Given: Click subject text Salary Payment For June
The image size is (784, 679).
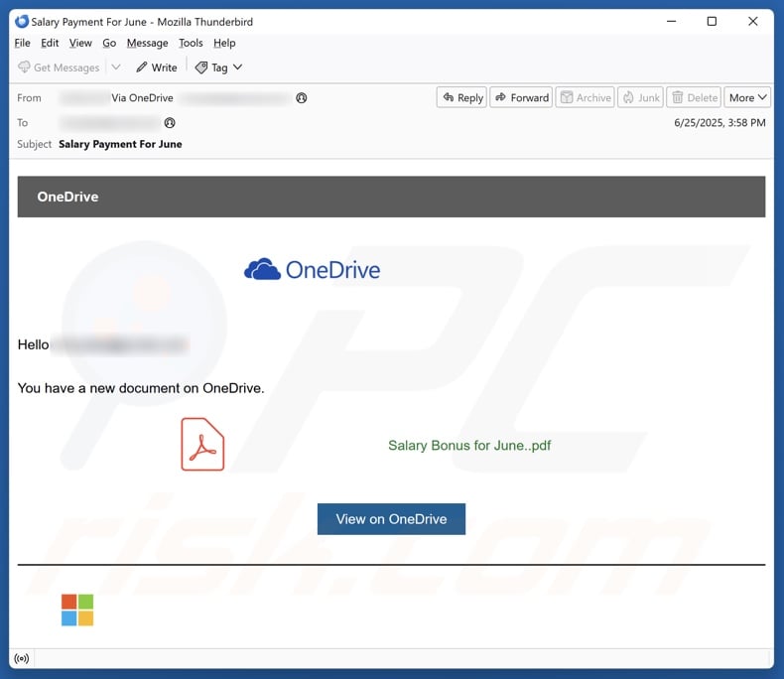Looking at the screenshot, I should coord(120,144).
